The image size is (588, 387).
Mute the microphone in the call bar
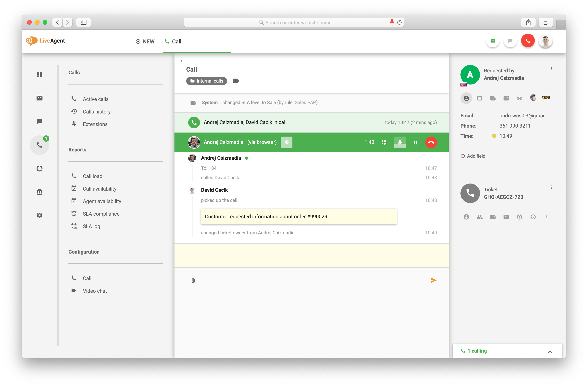[399, 142]
